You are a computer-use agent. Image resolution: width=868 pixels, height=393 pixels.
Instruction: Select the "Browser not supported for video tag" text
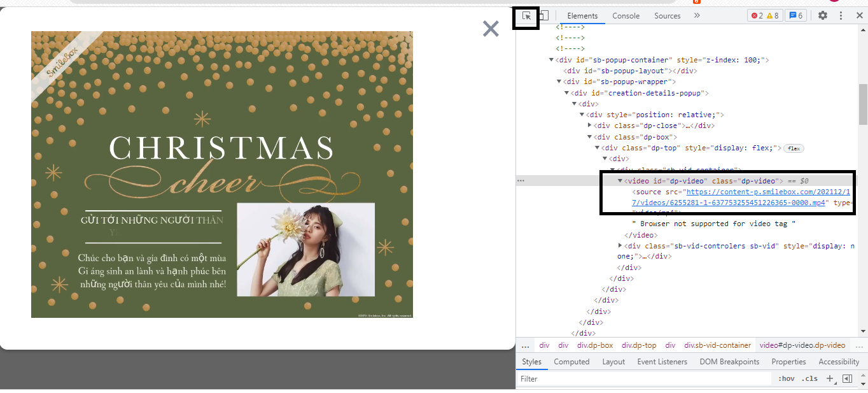coord(714,224)
